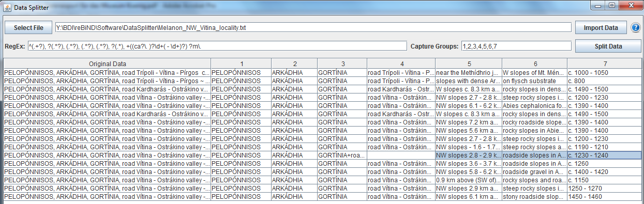Select column header 3

342,64
